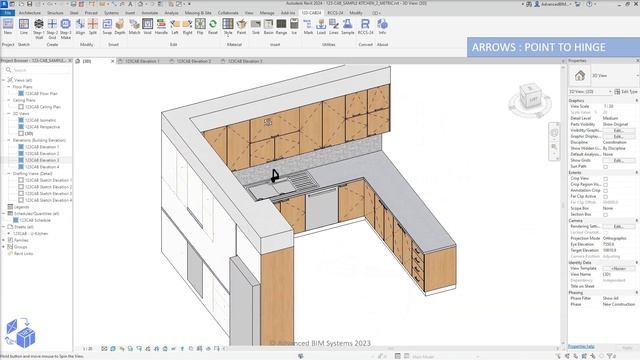Click the RCCS-24 connect icon
Viewport: 640px width, 360px height.
[x=365, y=27]
